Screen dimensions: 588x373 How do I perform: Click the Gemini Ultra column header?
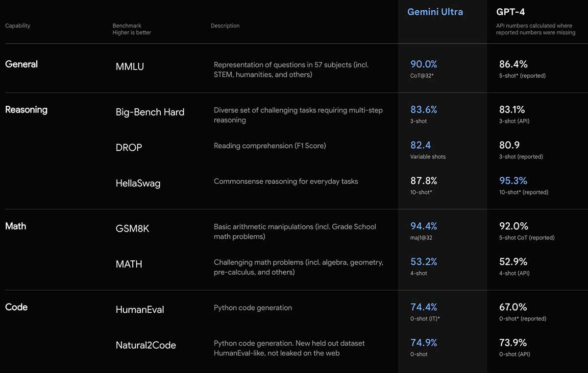point(435,12)
